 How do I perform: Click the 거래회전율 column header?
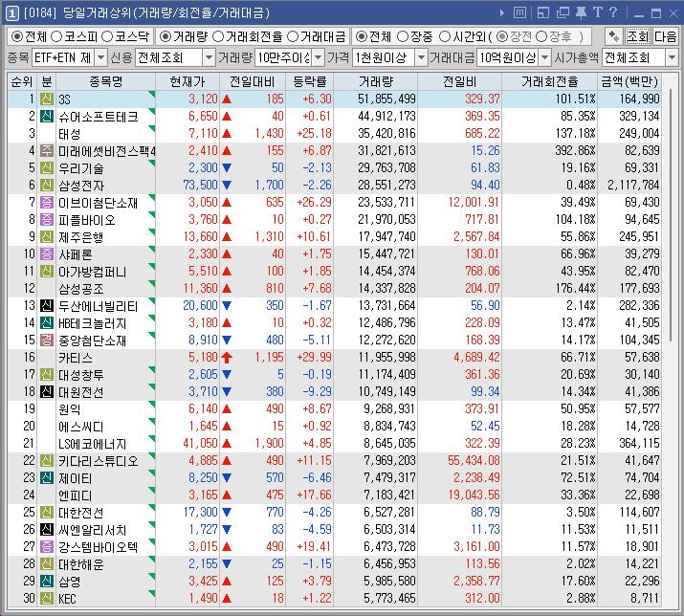549,81
